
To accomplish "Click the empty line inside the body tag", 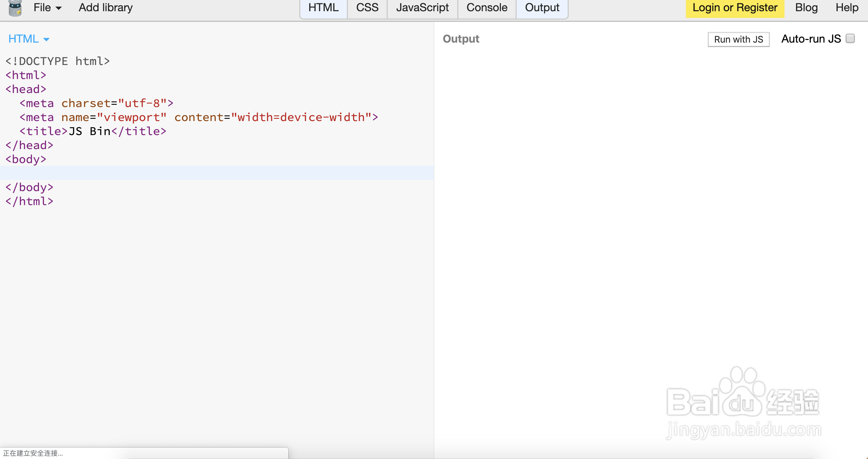I will coord(135,173).
